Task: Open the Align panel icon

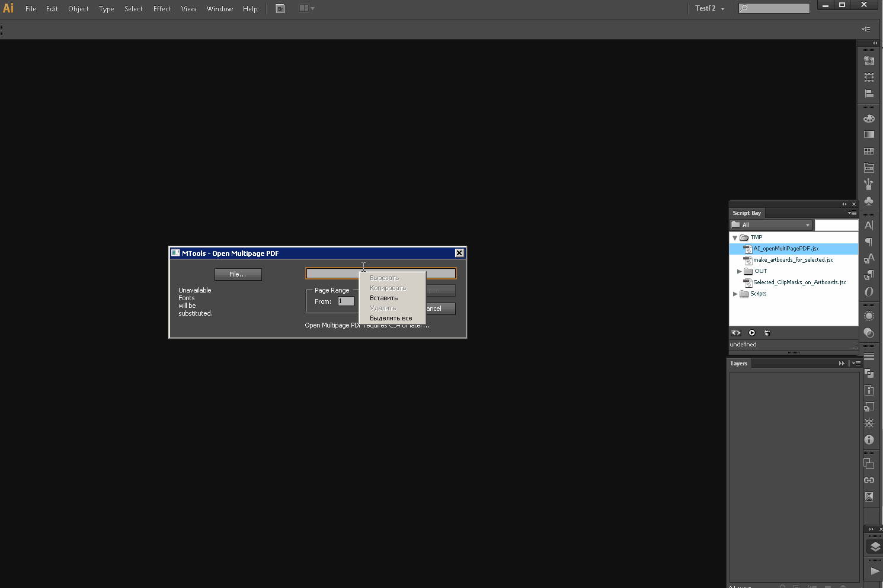Action: click(x=869, y=94)
